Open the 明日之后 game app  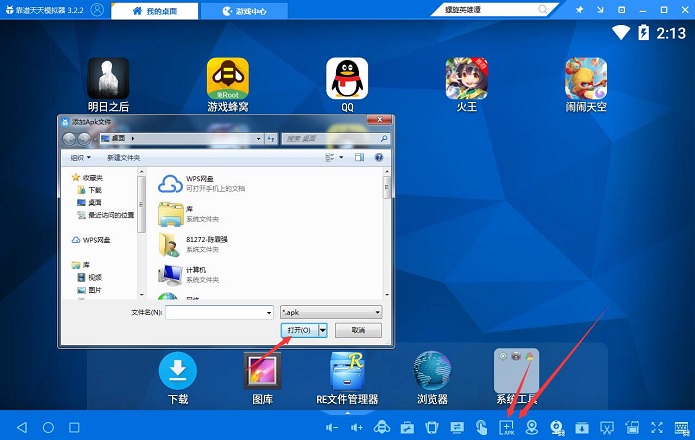[108, 78]
